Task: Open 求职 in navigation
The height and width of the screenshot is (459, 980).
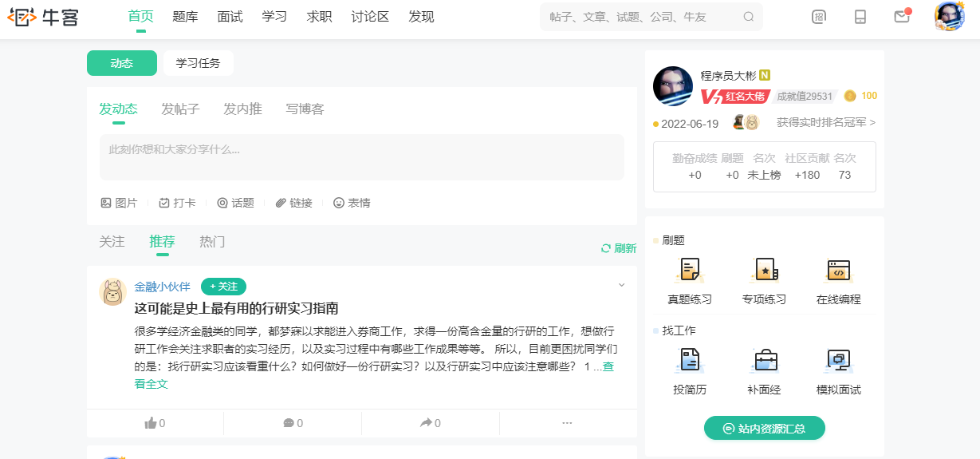Action: (x=319, y=16)
